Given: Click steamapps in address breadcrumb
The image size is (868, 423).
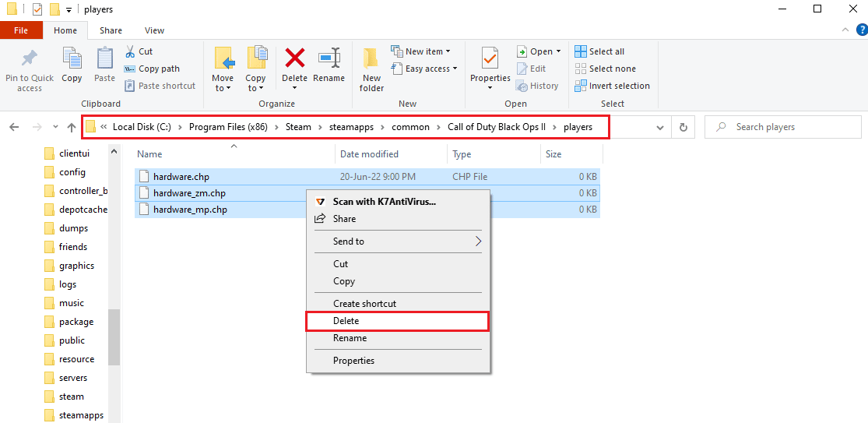Looking at the screenshot, I should point(352,127).
